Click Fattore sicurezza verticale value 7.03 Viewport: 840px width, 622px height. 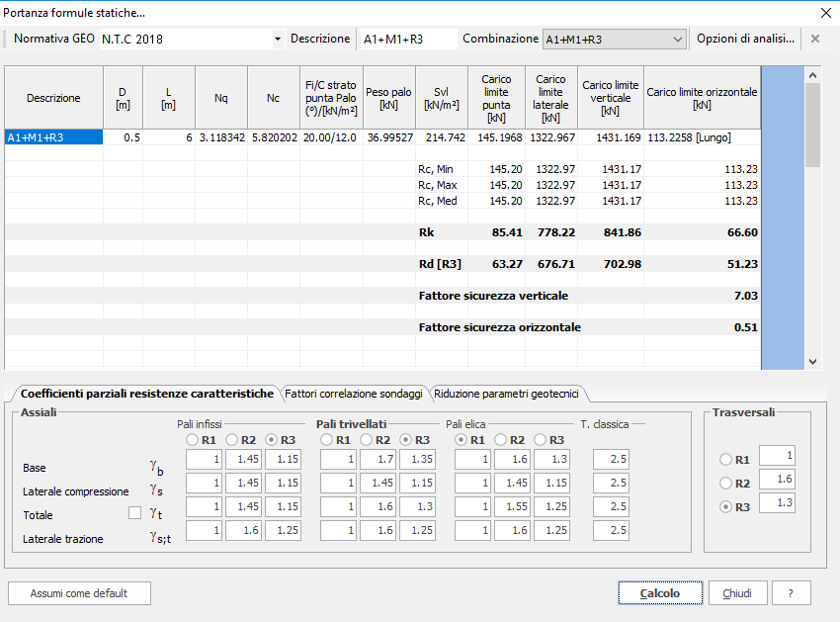click(746, 296)
